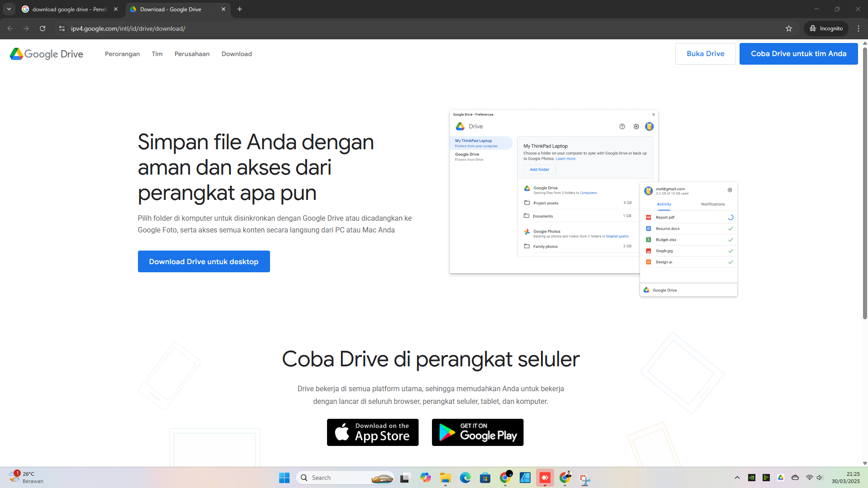Viewport: 868px width, 488px height.
Task: Open the volume speaker tray icon
Action: (820, 478)
